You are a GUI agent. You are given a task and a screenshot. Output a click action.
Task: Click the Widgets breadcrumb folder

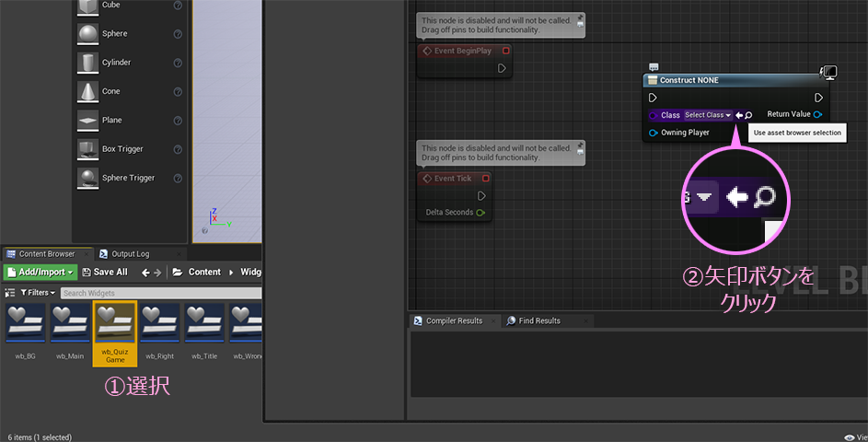(250, 272)
